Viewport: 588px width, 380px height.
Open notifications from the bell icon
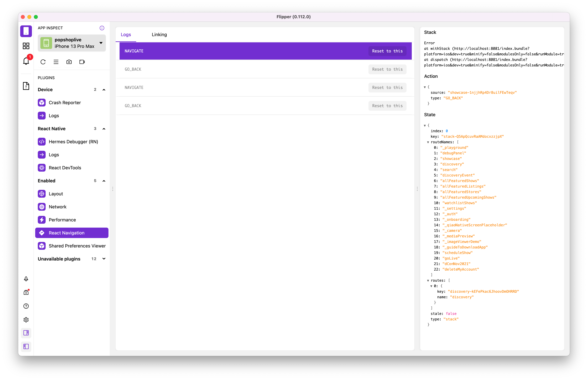pos(26,61)
